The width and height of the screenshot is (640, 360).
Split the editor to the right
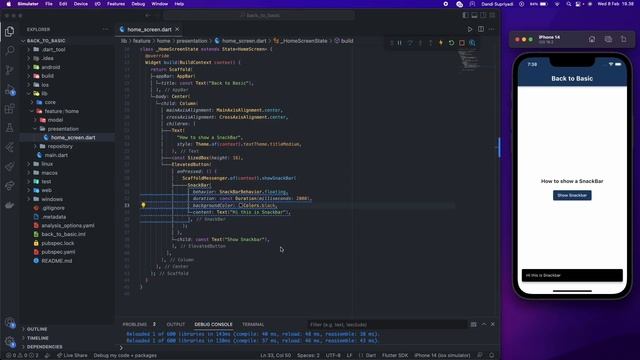pyautogui.click(x=481, y=29)
